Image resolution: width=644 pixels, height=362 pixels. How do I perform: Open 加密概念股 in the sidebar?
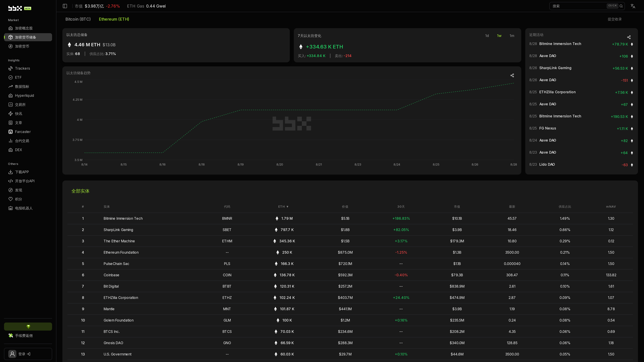tap(28, 28)
